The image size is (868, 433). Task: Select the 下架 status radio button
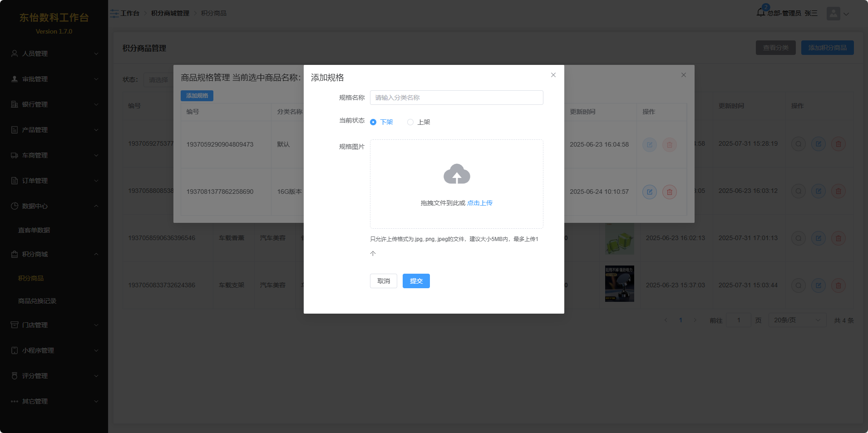pos(373,122)
